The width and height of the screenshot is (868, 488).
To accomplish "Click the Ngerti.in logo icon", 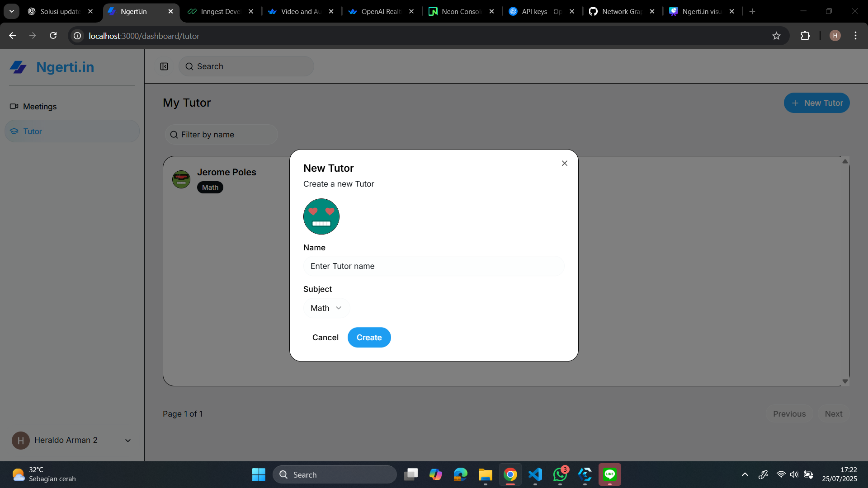I will point(19,67).
